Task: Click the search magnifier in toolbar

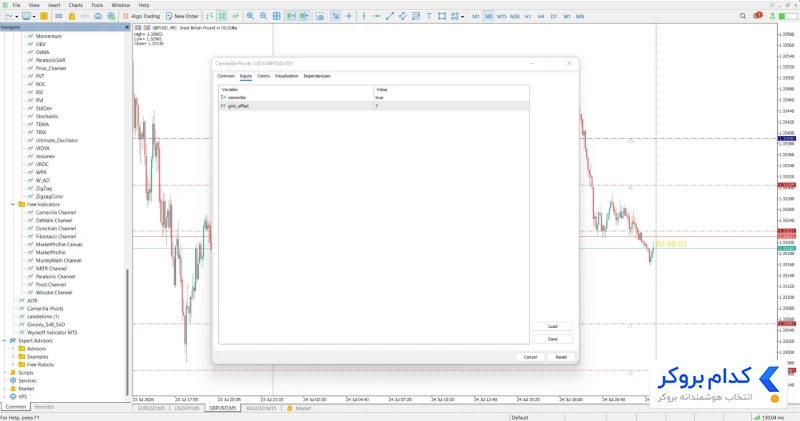Action: point(743,16)
